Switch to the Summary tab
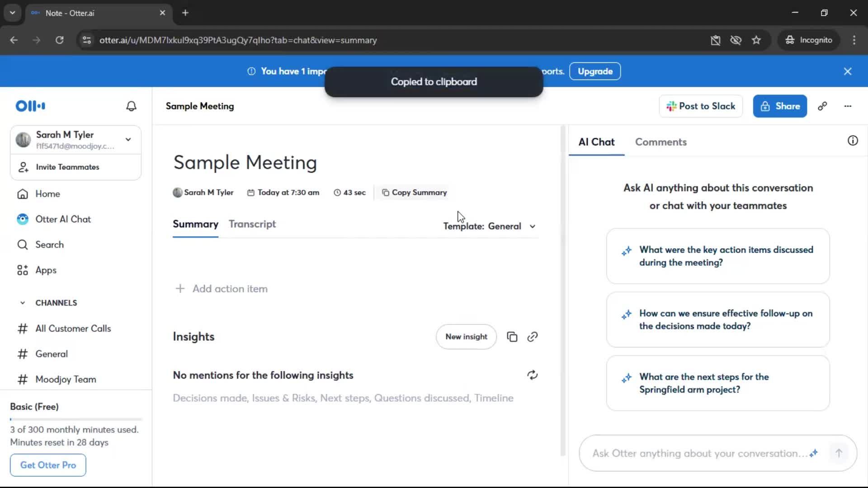868x488 pixels. [195, 224]
